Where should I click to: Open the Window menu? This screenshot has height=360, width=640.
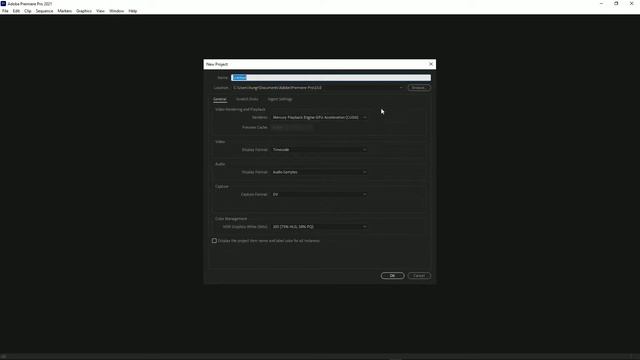(x=117, y=11)
